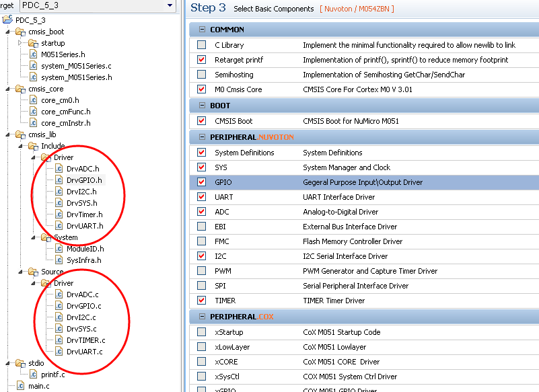Select the TIMER component name
Viewport: 539px width, 392px height.
click(x=225, y=301)
